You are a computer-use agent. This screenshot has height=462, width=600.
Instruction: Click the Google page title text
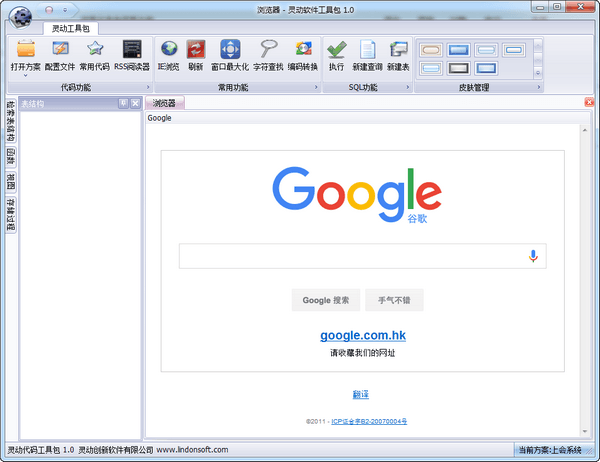pos(160,118)
